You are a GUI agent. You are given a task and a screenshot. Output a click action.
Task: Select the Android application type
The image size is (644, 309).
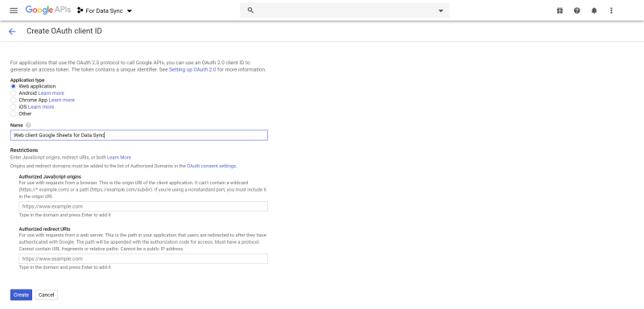coord(13,93)
